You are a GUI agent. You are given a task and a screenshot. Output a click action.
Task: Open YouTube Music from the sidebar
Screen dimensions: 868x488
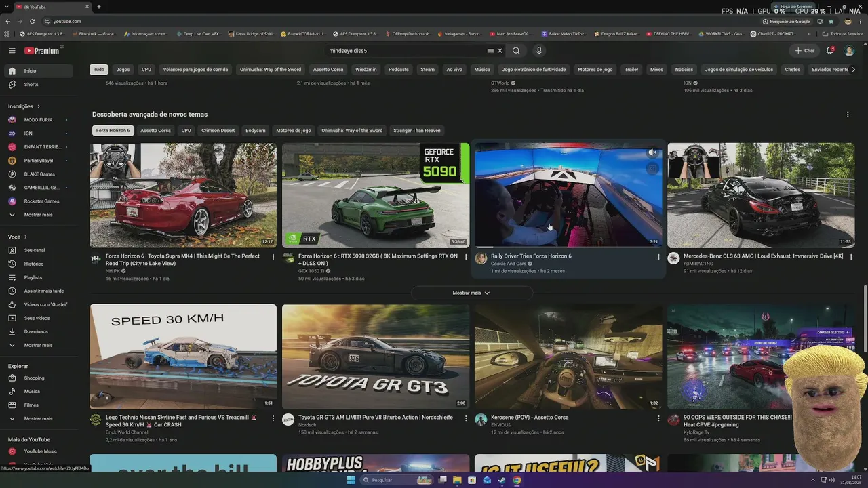click(40, 451)
